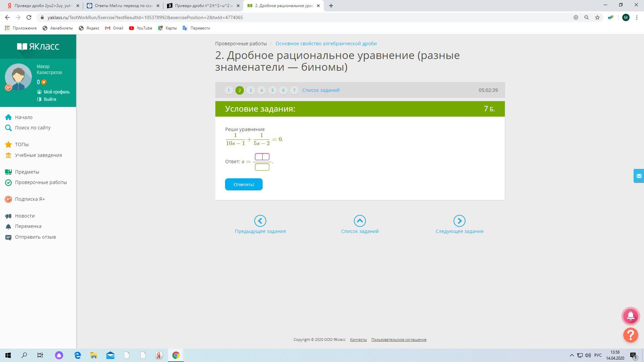Viewport: 644px width, 362px height.
Task: Click the envelope feedback side tab
Action: point(639,176)
